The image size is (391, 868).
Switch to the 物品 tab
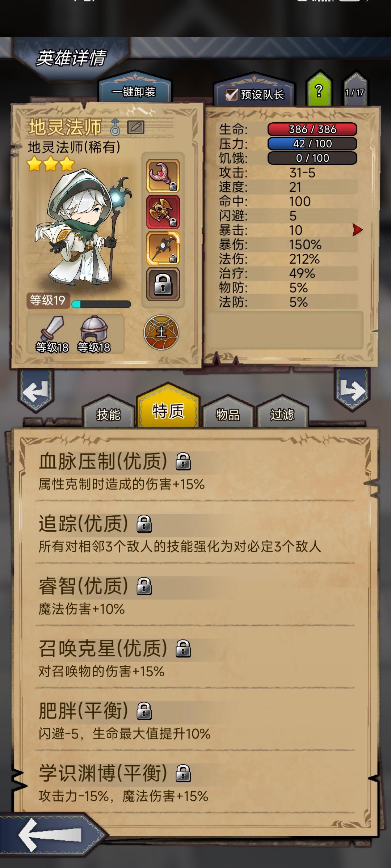[228, 414]
